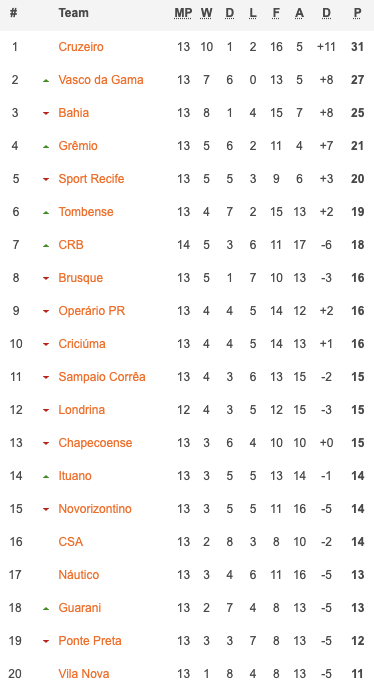Click red down arrow beside Ponte Preta

[46, 642]
